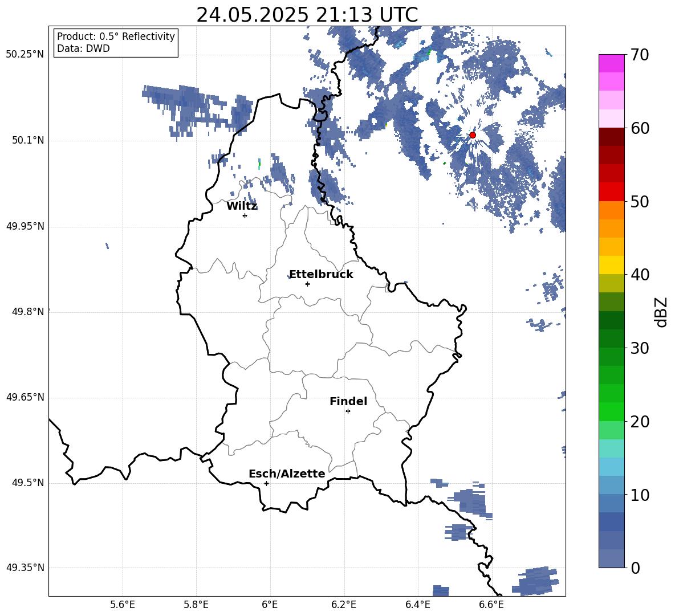This screenshot has height=616, width=675.
Task: Click the 70 tick on colorbar
Action: coord(640,55)
